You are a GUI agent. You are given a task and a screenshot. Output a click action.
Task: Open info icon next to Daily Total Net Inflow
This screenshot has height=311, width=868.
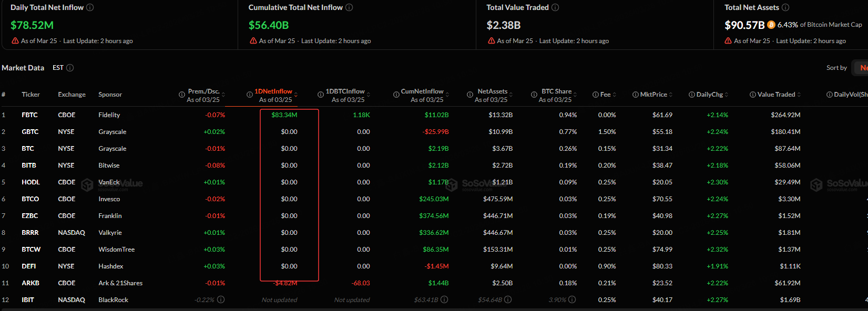(x=90, y=7)
